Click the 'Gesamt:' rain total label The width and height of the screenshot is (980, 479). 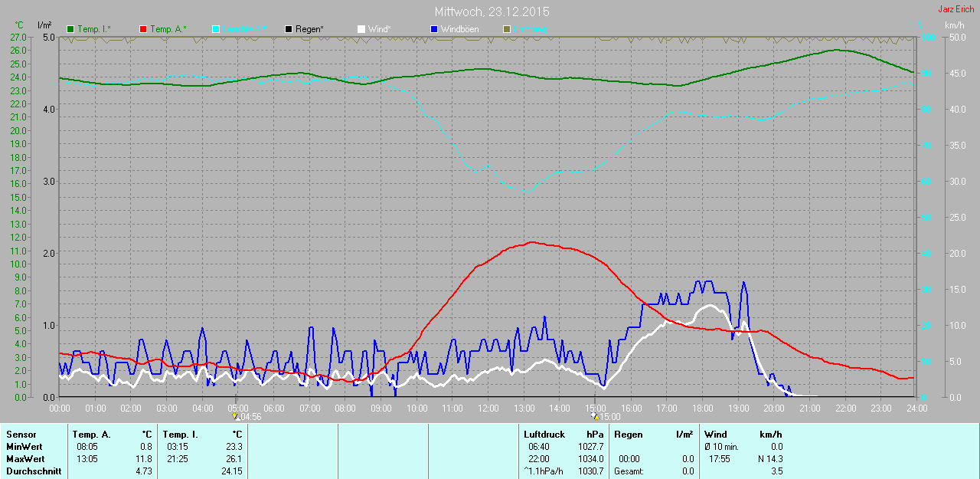629,471
